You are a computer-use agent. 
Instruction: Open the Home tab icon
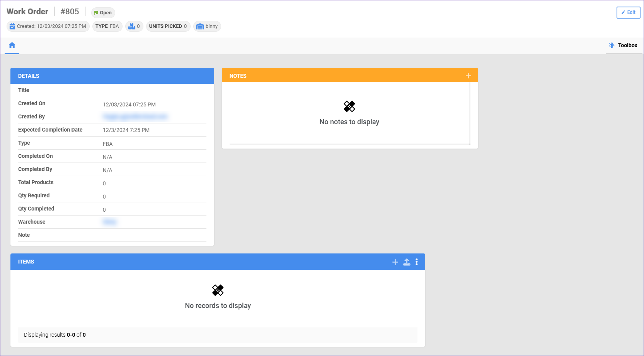click(12, 45)
